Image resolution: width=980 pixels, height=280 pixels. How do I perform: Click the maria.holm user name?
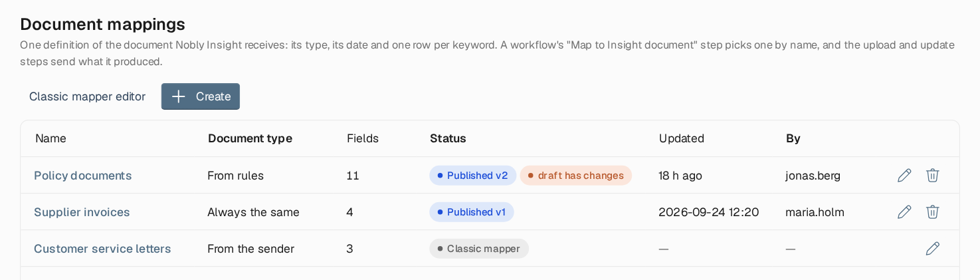click(815, 212)
